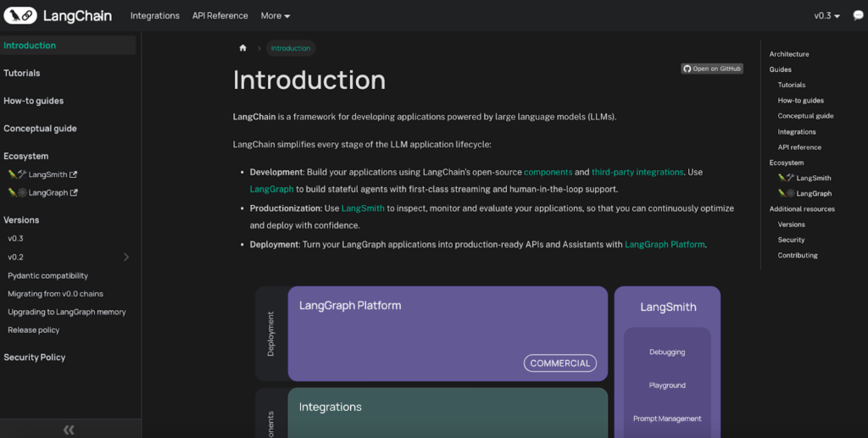Follow the components link in Development bullet
This screenshot has height=438, width=868.
coord(548,172)
